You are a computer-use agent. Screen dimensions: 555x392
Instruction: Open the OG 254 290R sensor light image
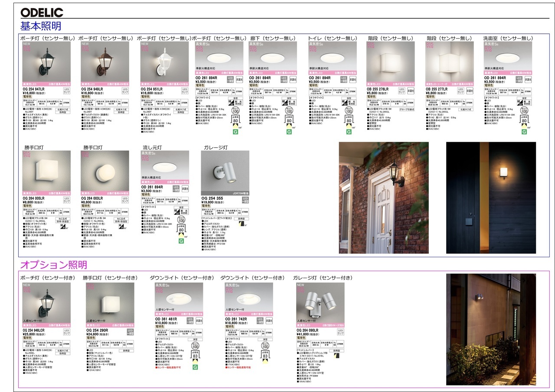coord(110,305)
